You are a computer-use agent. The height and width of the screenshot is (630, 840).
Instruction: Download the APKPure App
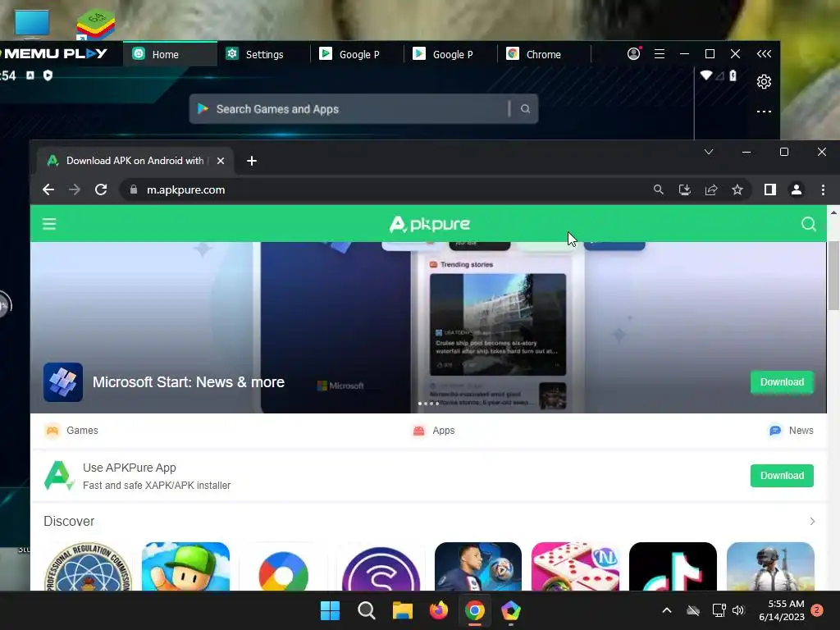pos(782,475)
